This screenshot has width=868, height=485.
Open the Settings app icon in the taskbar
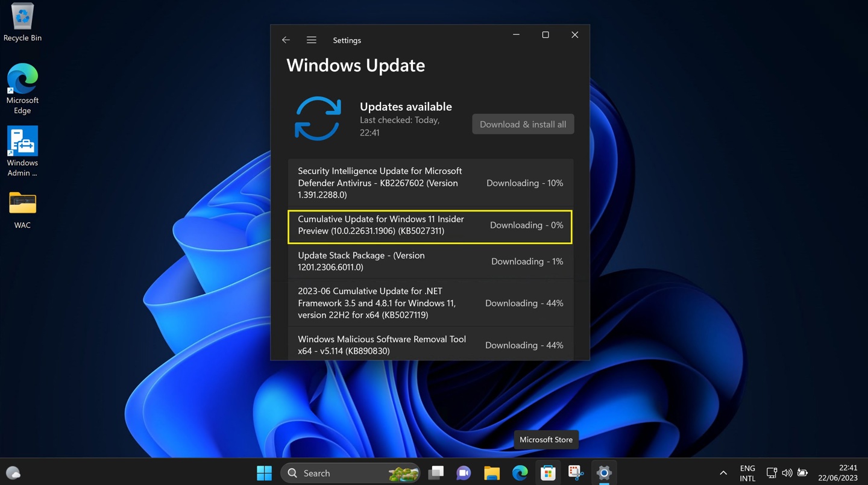tap(603, 473)
